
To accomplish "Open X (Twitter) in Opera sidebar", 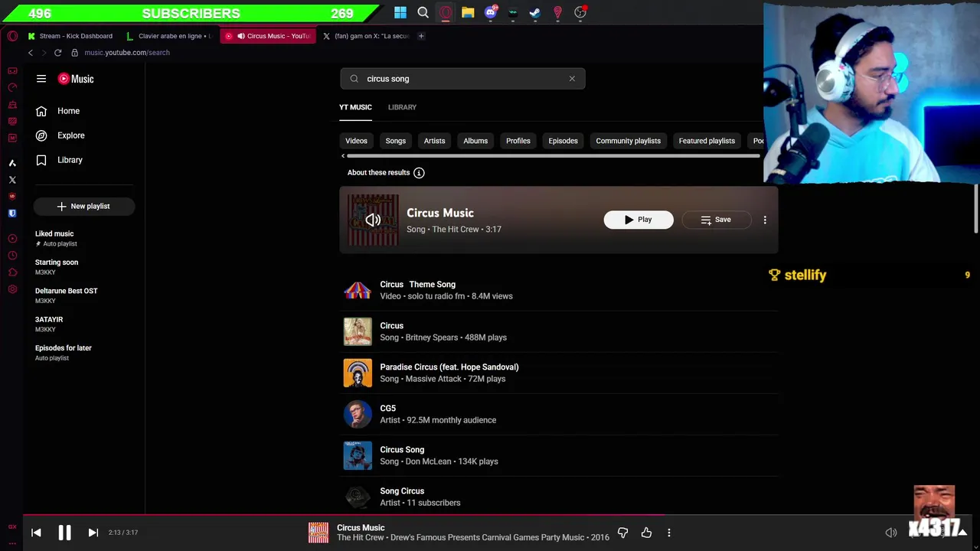I will (x=12, y=180).
